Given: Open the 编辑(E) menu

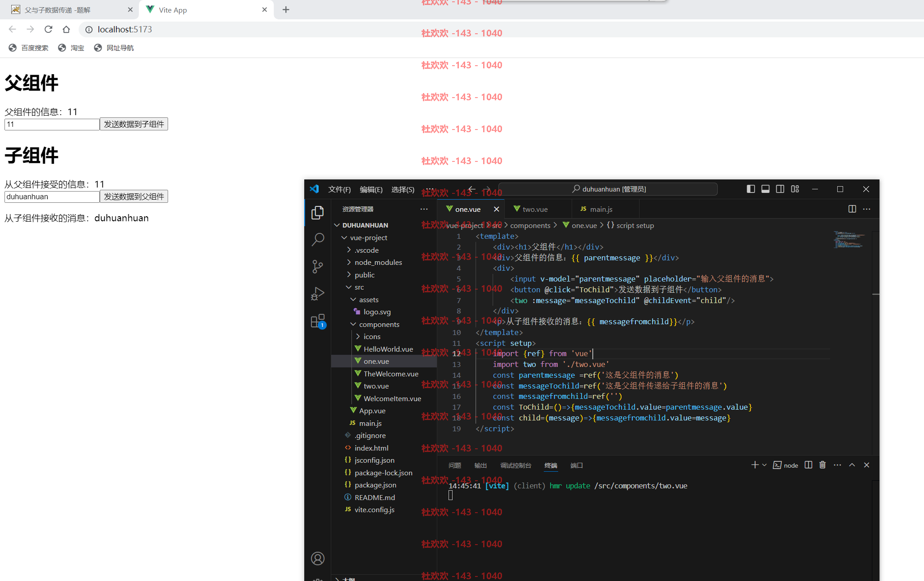Looking at the screenshot, I should coord(371,189).
